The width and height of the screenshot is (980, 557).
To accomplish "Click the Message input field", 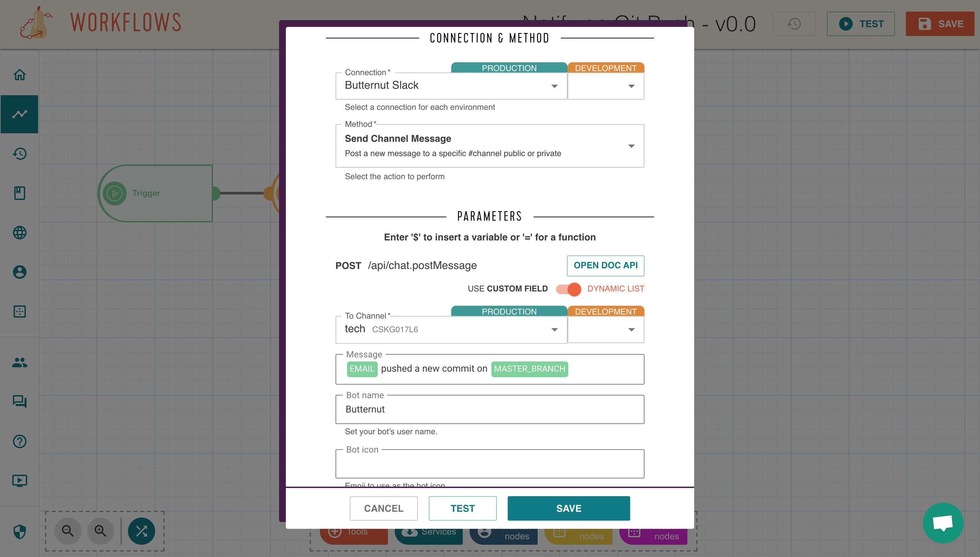I will click(x=490, y=369).
